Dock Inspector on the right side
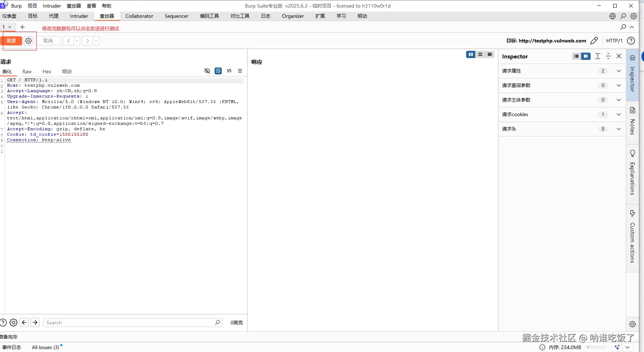Viewport: 644px width, 352px height. tap(586, 56)
